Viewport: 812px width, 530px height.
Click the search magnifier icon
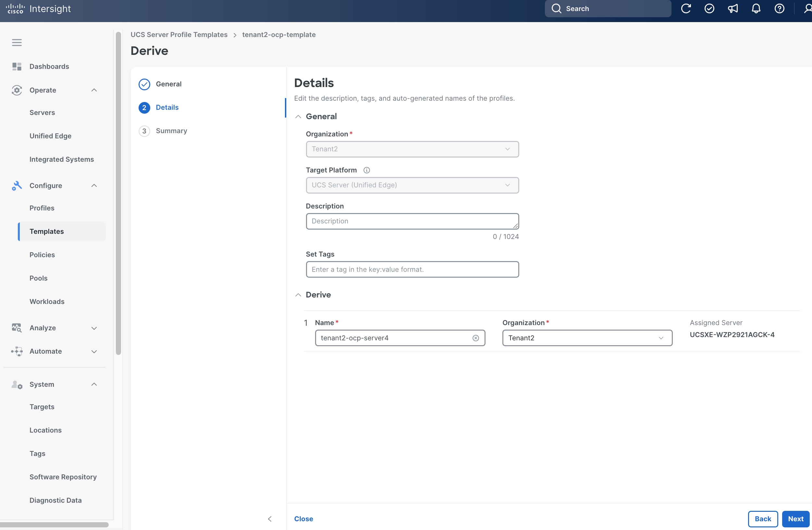pyautogui.click(x=557, y=8)
